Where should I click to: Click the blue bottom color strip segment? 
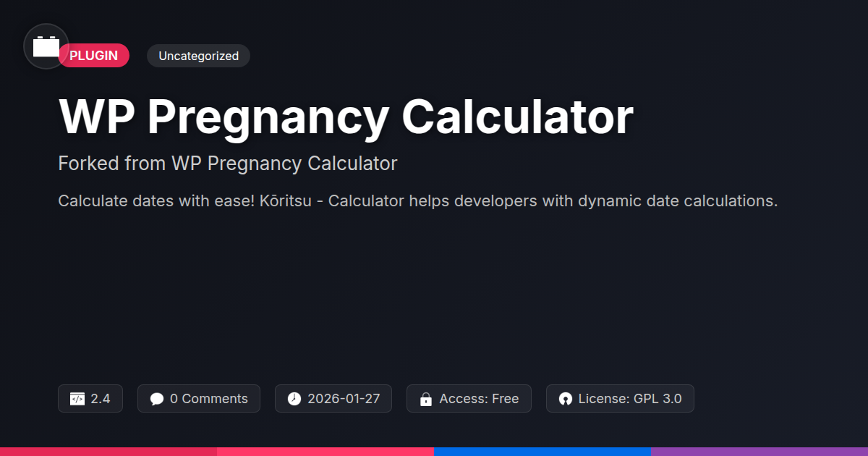point(542,452)
